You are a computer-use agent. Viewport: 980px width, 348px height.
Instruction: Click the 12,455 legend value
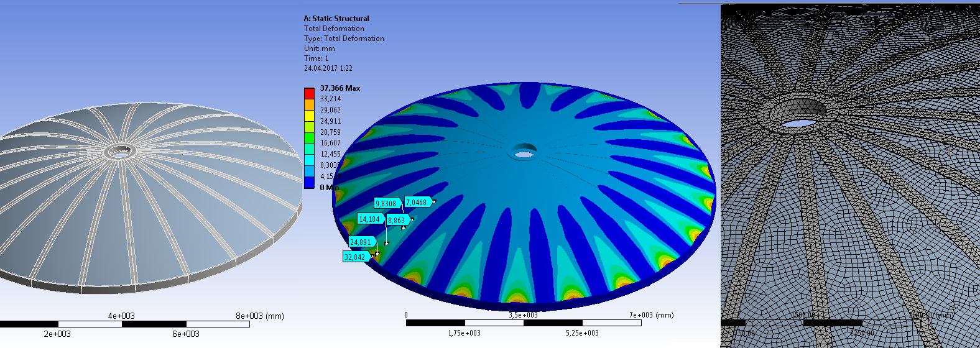click(330, 154)
